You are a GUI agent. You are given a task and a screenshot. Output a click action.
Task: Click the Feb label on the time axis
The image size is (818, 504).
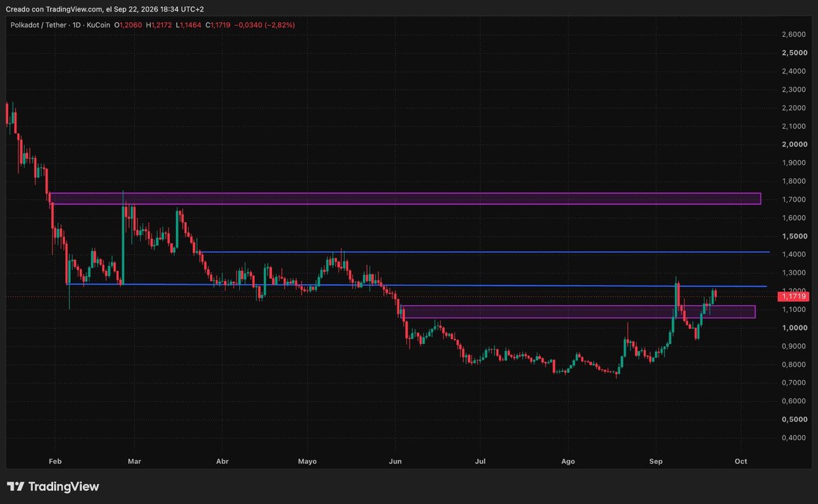click(x=55, y=462)
